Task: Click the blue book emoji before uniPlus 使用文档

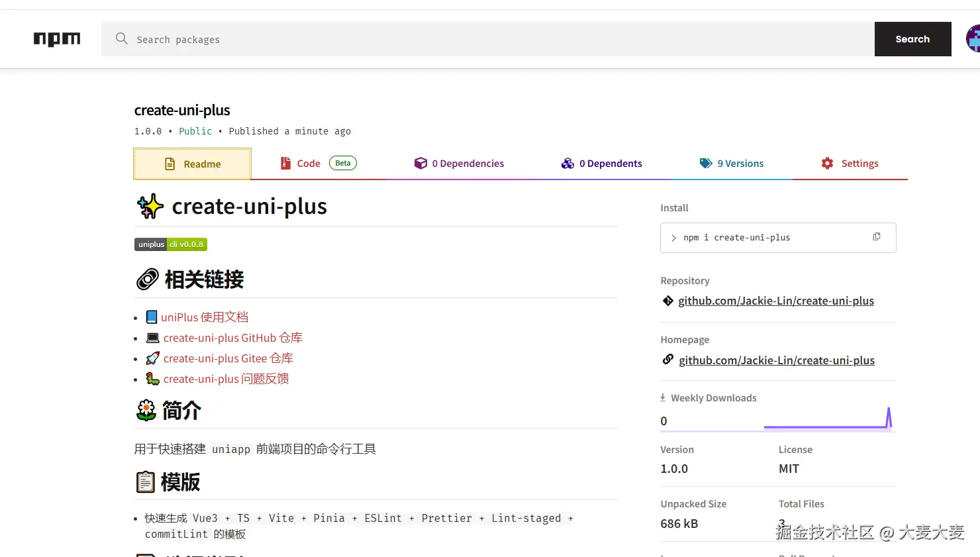Action: 152,317
